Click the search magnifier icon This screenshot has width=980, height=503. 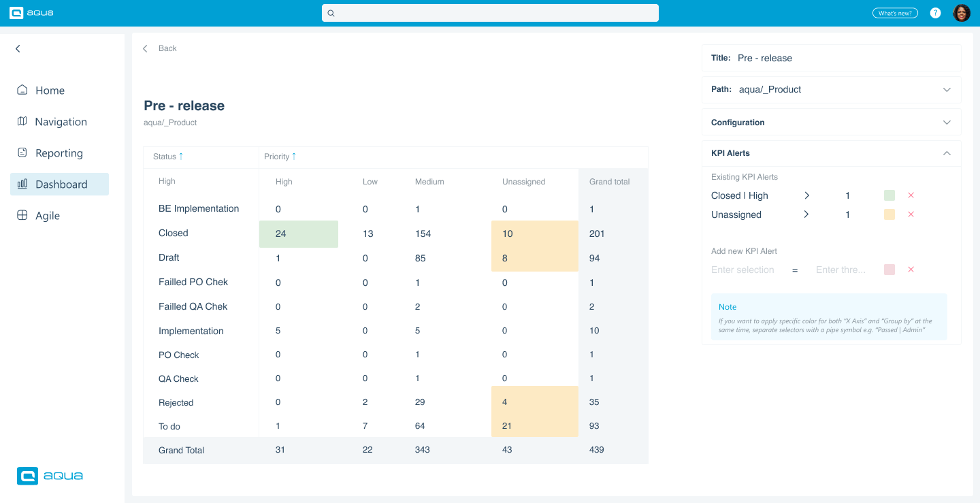(x=331, y=13)
